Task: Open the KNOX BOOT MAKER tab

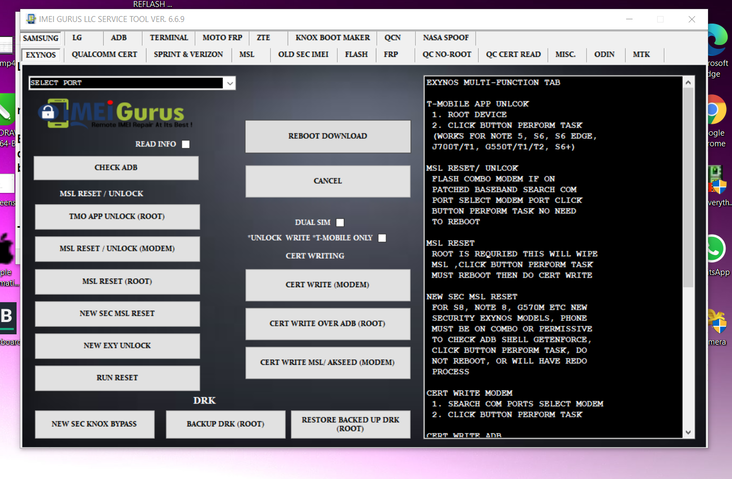Action: (332, 38)
